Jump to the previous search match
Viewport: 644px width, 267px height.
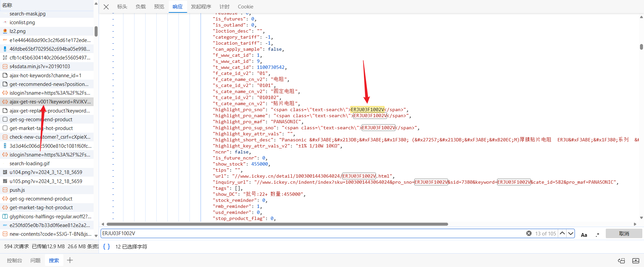pos(562,233)
